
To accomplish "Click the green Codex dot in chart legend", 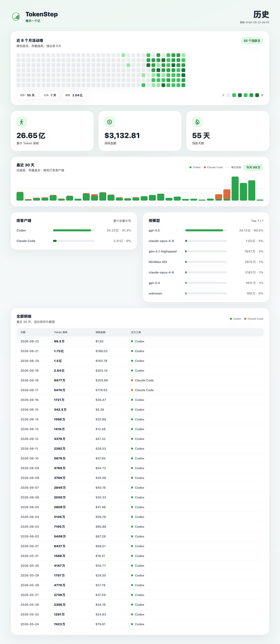I will point(190,167).
